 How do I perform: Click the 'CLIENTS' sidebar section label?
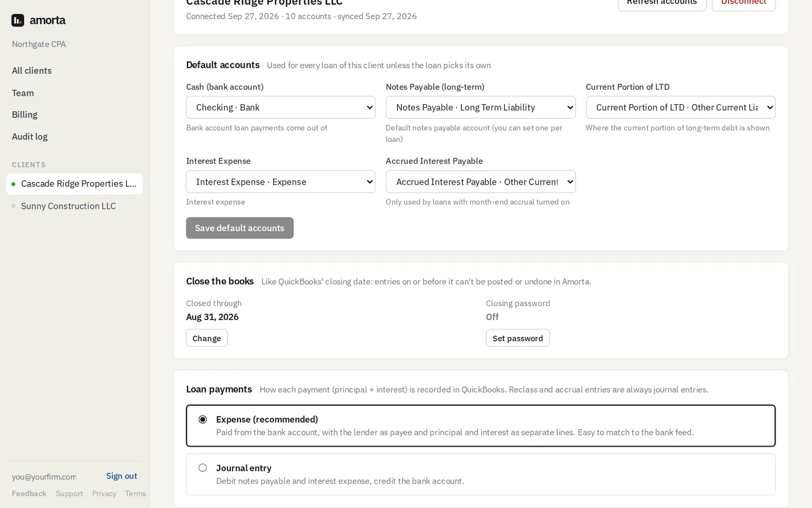29,165
